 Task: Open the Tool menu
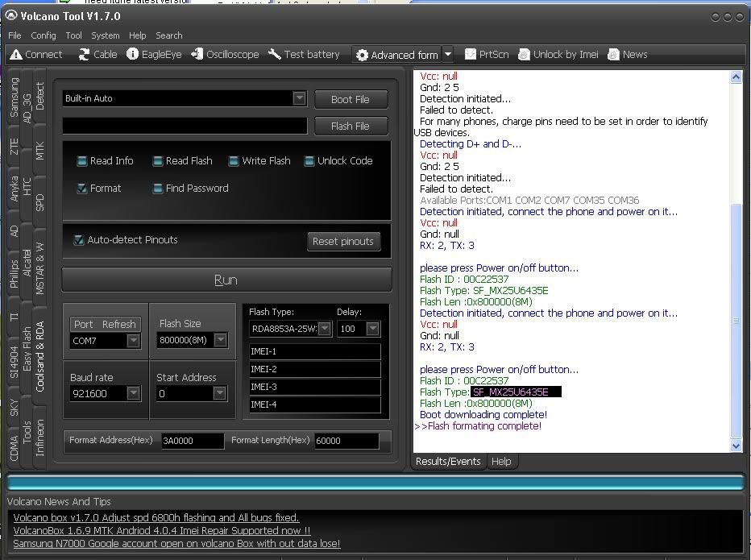74,35
